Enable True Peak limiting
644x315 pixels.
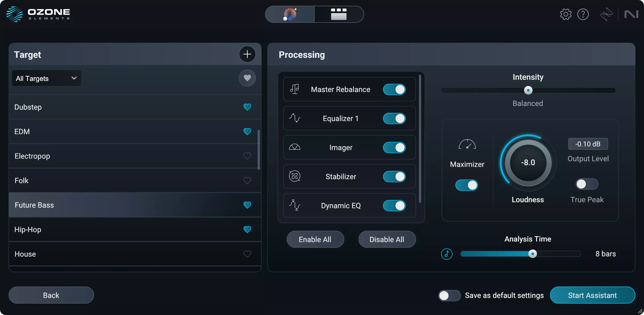pos(587,184)
